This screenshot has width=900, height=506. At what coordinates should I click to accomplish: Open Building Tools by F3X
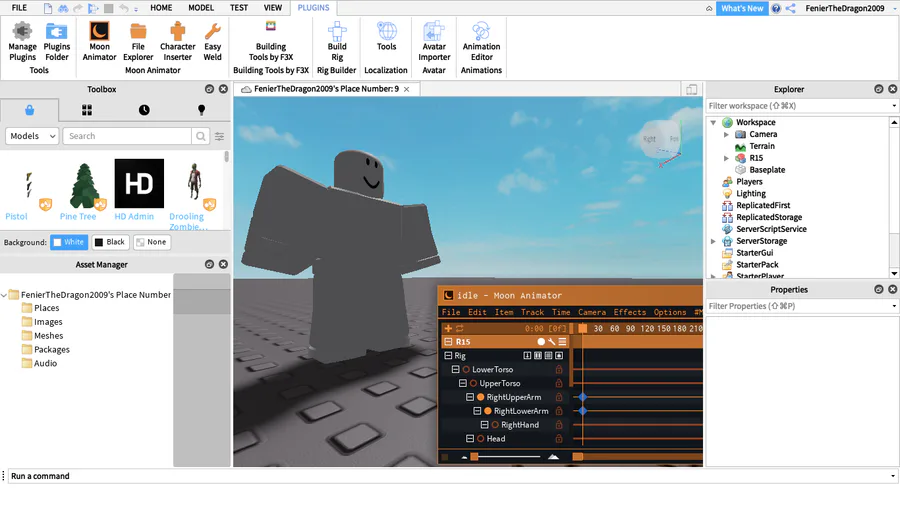pyautogui.click(x=271, y=41)
